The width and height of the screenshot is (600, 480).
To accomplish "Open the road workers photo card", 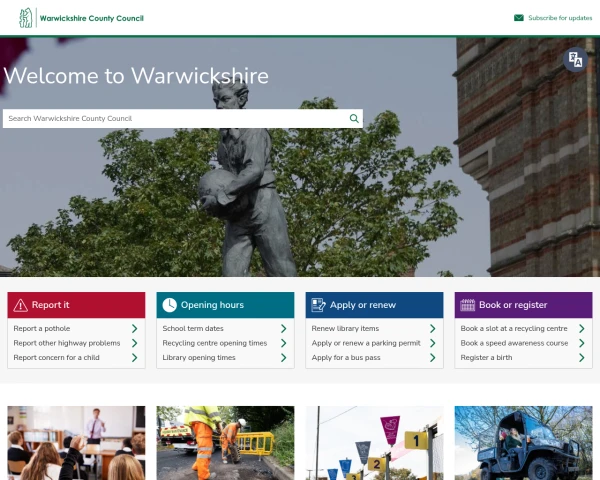I will coord(225,443).
